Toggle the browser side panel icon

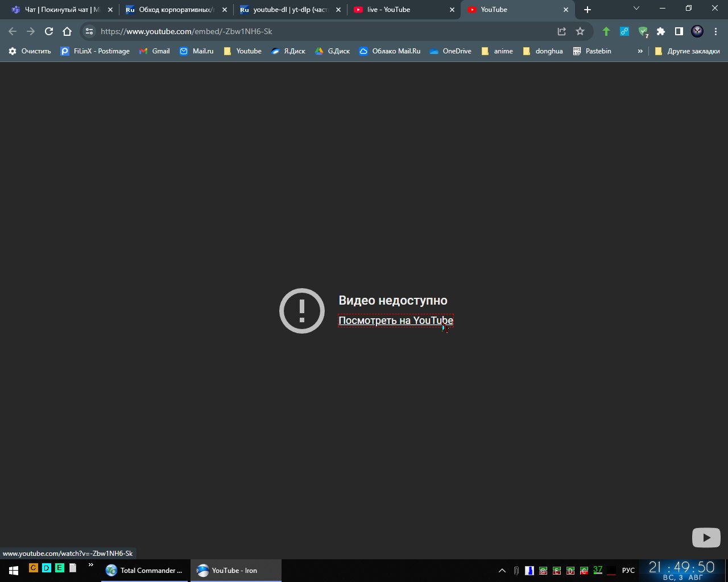(679, 31)
